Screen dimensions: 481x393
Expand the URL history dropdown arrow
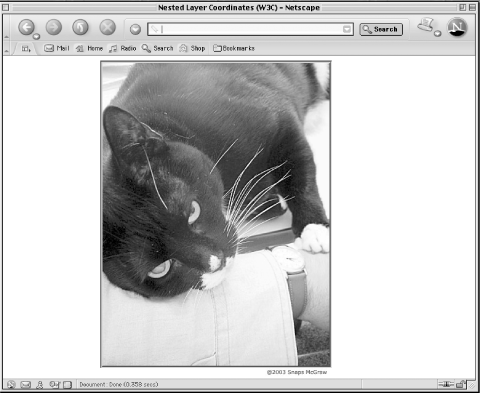coord(347,29)
